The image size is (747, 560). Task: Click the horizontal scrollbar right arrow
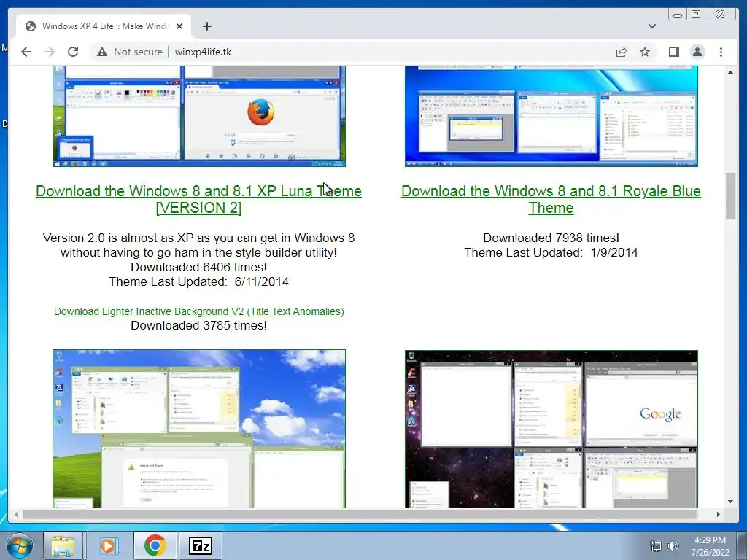pyautogui.click(x=719, y=514)
